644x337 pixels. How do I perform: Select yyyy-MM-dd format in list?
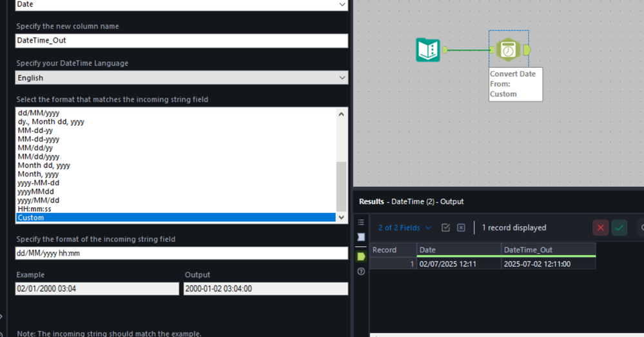click(x=39, y=183)
